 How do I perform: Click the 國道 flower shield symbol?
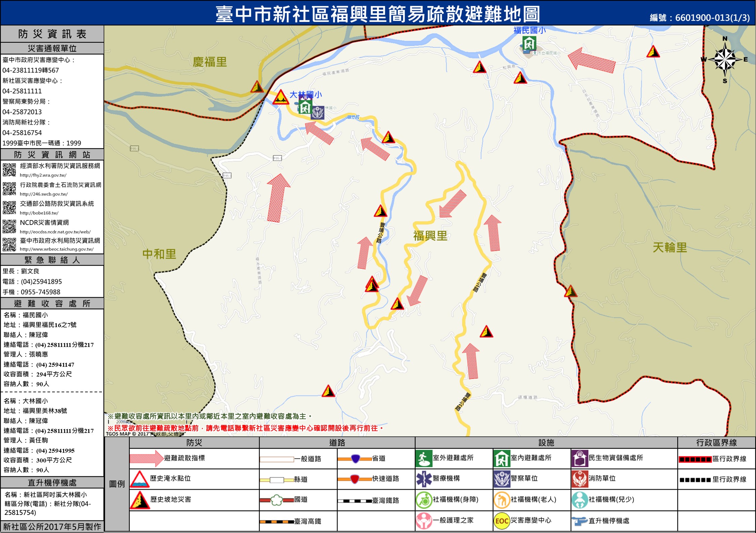(277, 500)
